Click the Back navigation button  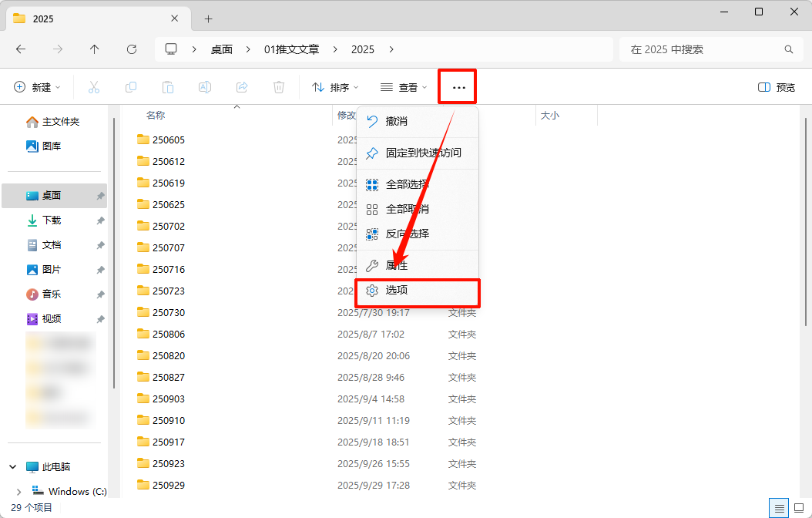(x=21, y=49)
